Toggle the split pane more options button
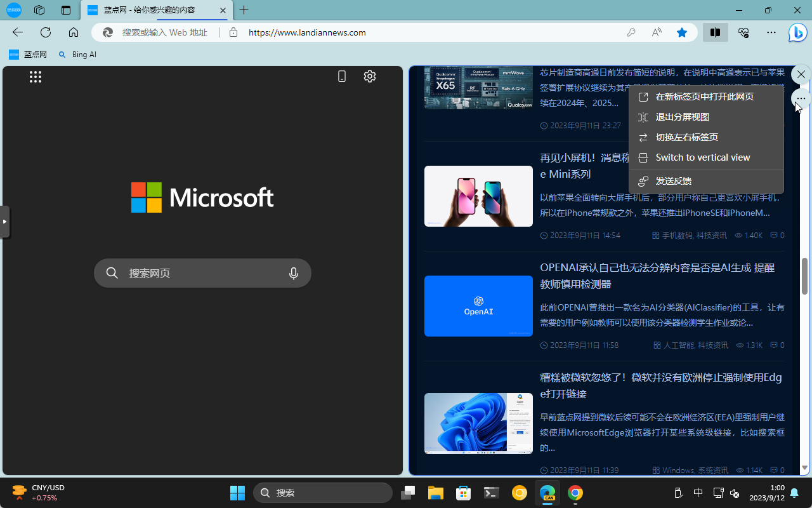Screen dimensions: 812x508 pos(801,98)
